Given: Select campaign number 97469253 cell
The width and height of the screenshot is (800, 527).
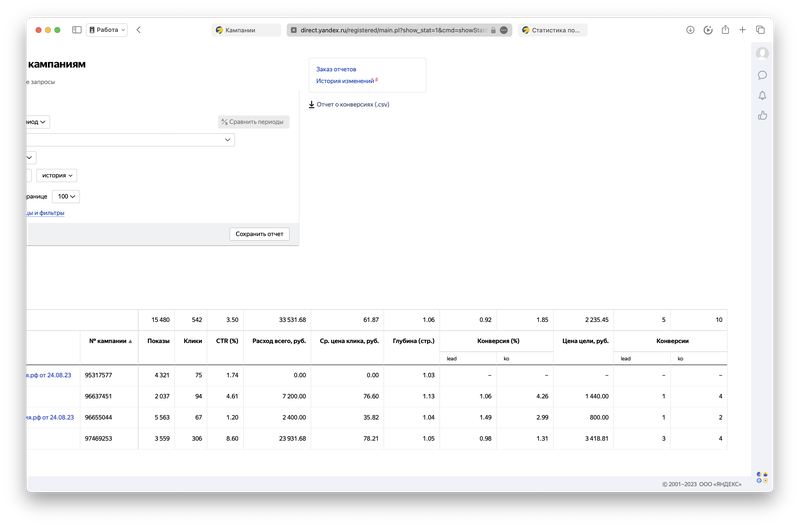Looking at the screenshot, I should 98,439.
